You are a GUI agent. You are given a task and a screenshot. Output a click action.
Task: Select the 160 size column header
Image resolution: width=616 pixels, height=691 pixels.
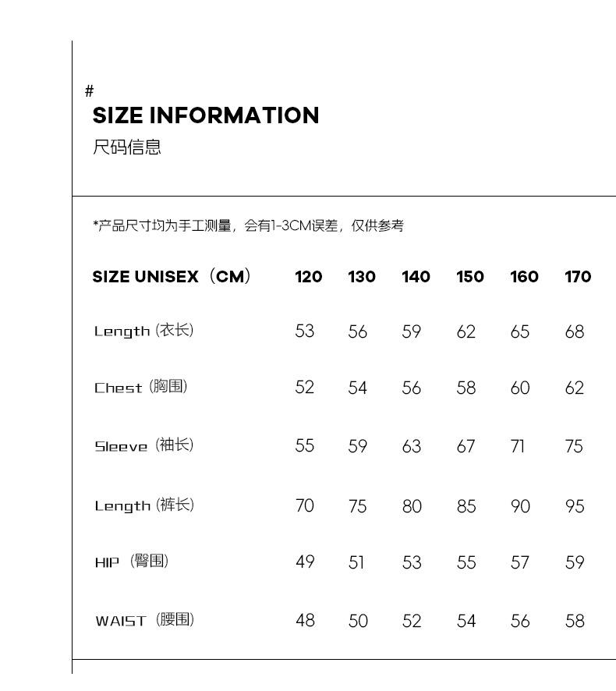[x=524, y=277]
